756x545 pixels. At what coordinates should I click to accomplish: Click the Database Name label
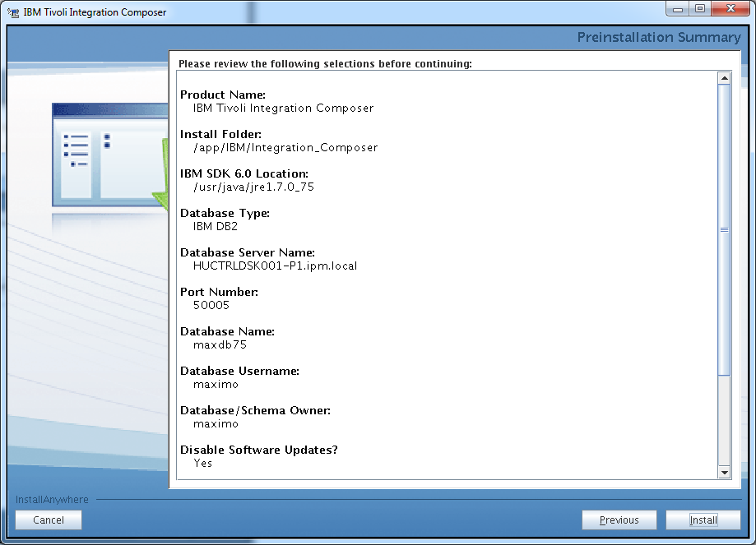point(227,331)
